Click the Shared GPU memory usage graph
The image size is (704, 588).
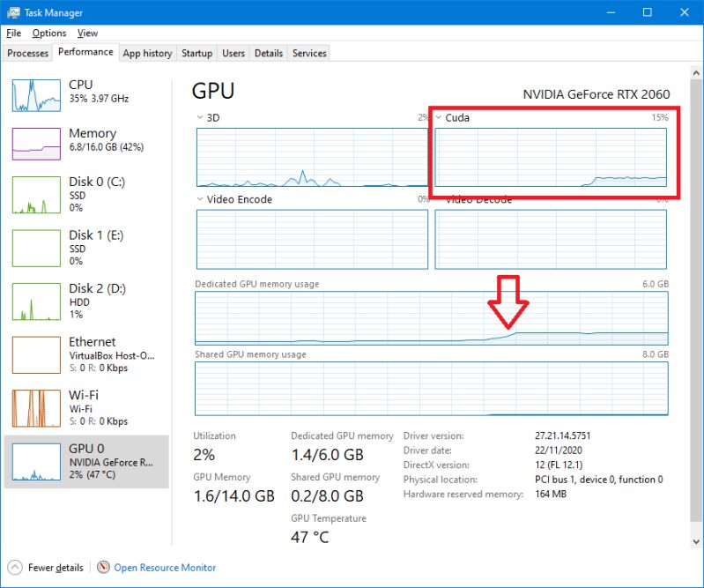coord(432,389)
